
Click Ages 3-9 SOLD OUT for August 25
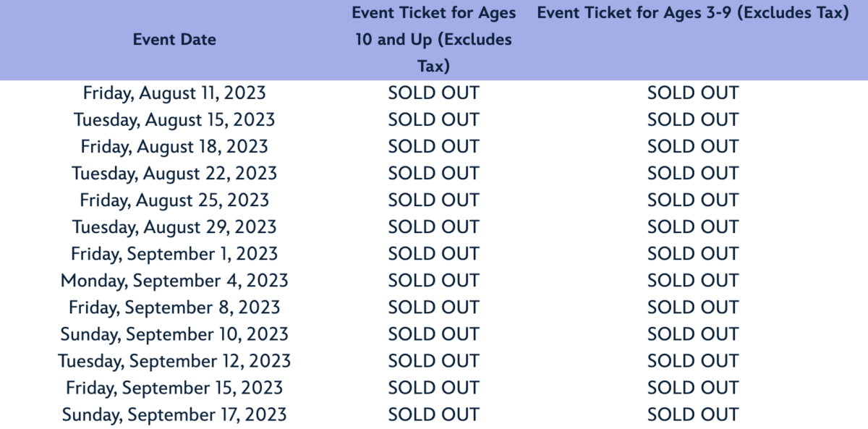pyautogui.click(x=692, y=200)
